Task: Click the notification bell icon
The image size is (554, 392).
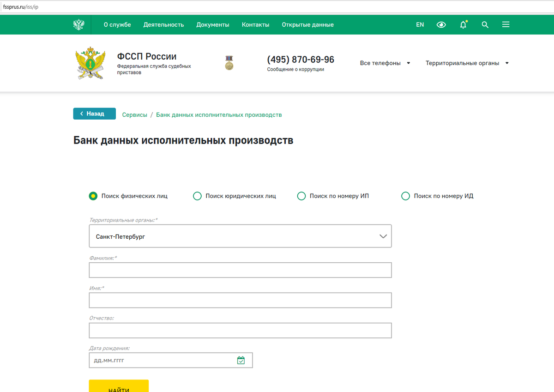Action: 463,24
